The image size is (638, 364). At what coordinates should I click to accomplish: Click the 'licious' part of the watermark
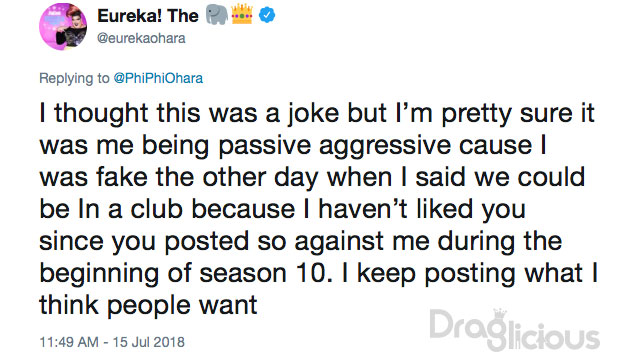(551, 337)
